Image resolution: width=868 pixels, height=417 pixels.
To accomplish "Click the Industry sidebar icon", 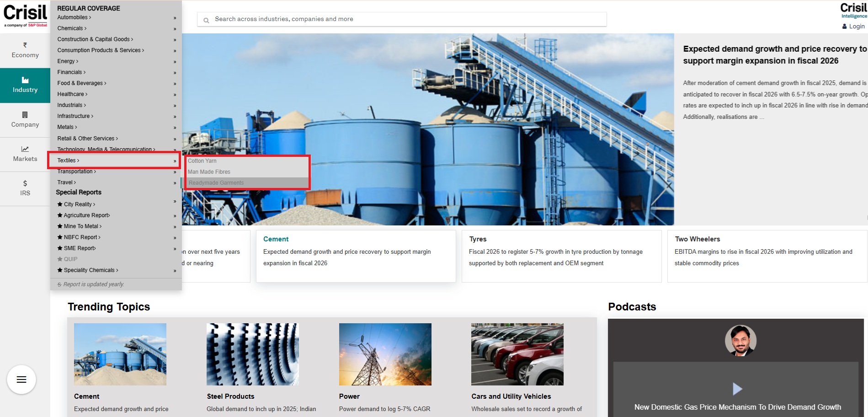I will tap(25, 80).
